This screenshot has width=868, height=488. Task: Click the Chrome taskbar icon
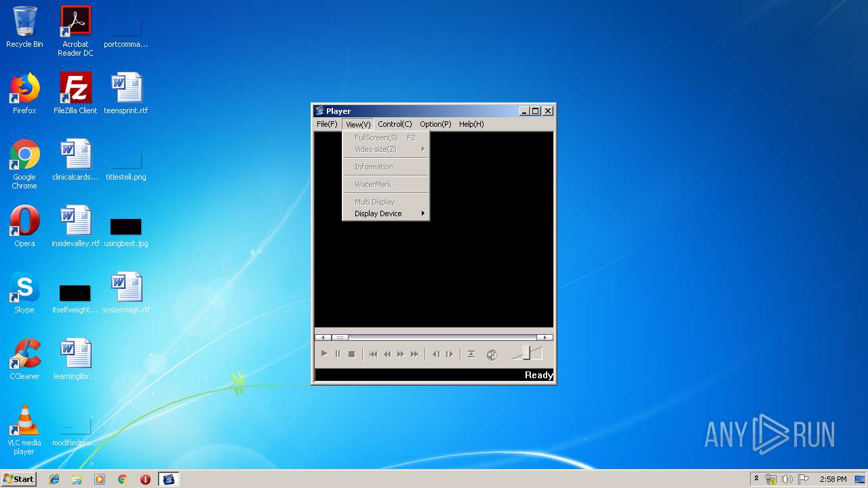click(123, 479)
